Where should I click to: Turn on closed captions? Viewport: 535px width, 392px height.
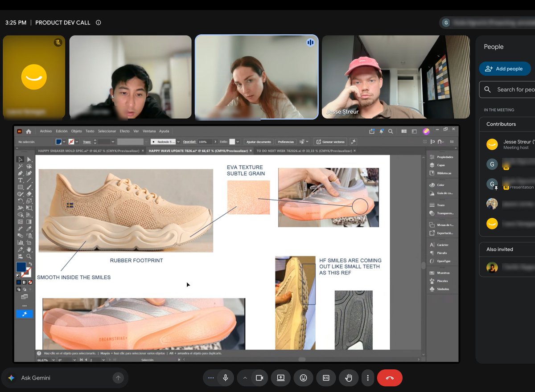[x=326, y=378]
